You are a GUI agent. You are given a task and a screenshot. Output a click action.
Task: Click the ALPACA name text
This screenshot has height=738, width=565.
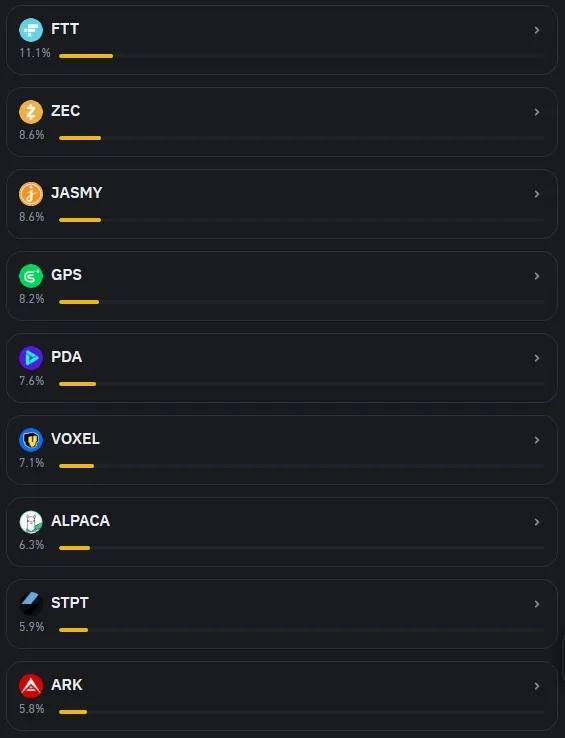click(x=81, y=521)
